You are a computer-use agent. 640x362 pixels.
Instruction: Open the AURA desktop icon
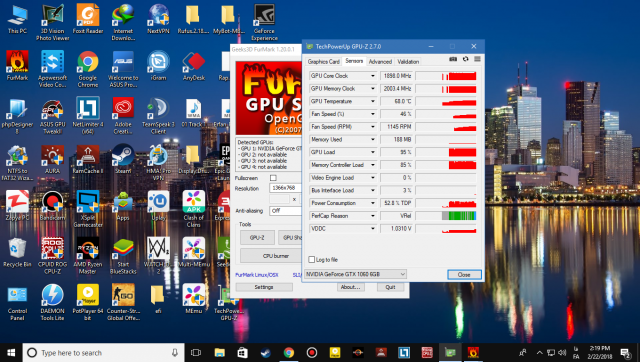[x=52, y=159]
